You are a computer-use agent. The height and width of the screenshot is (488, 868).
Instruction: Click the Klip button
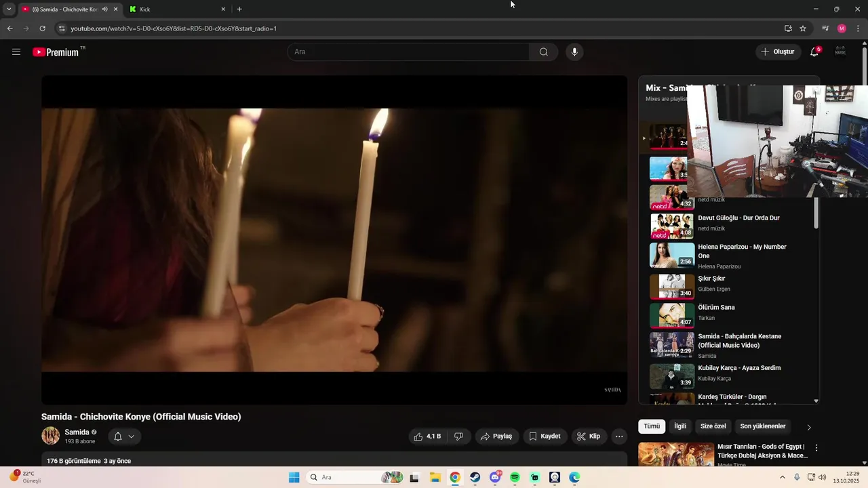589,436
